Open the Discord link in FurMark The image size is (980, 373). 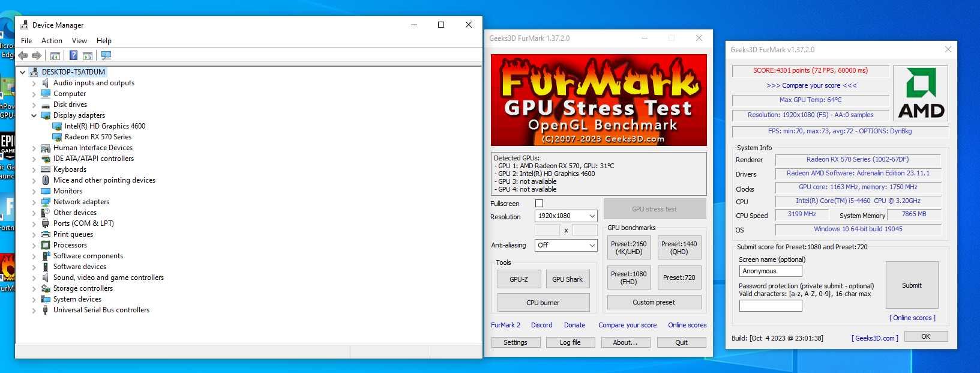pos(542,325)
